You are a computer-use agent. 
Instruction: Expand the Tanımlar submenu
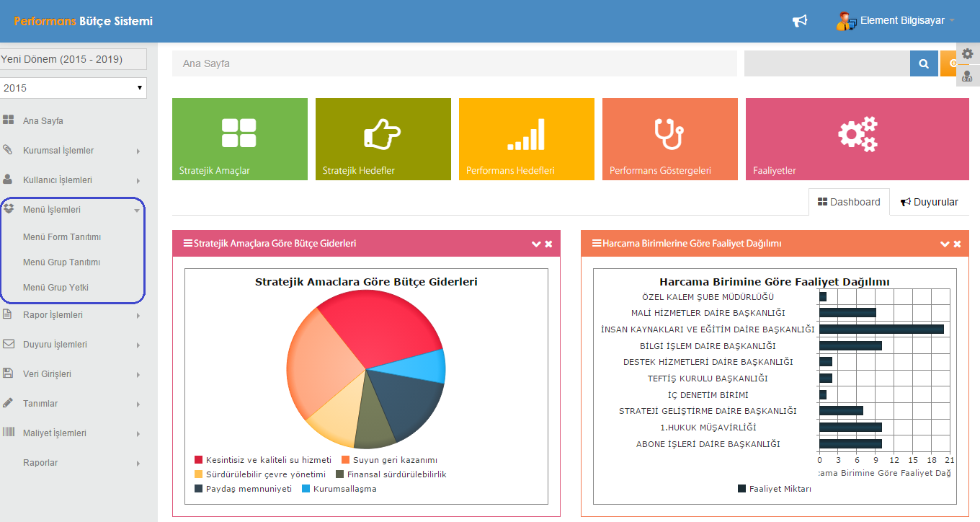pos(138,404)
